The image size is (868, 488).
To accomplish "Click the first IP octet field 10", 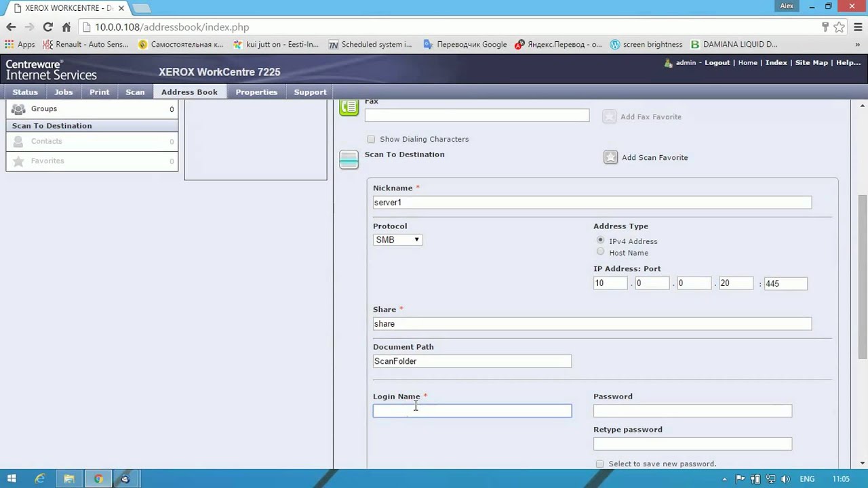I will click(610, 283).
